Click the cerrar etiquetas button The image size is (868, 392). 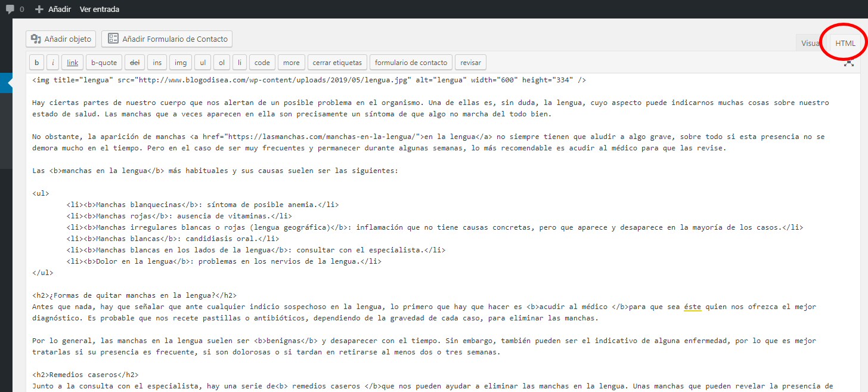(x=337, y=63)
